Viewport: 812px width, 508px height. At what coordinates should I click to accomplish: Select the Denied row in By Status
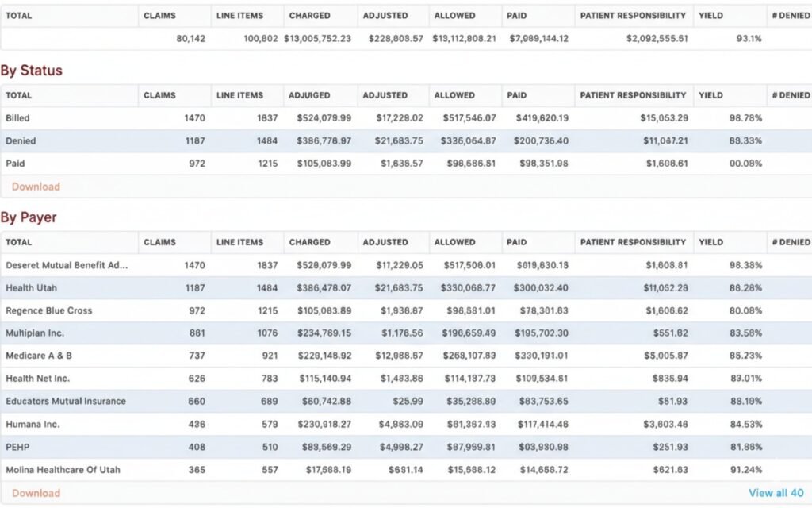[21, 141]
